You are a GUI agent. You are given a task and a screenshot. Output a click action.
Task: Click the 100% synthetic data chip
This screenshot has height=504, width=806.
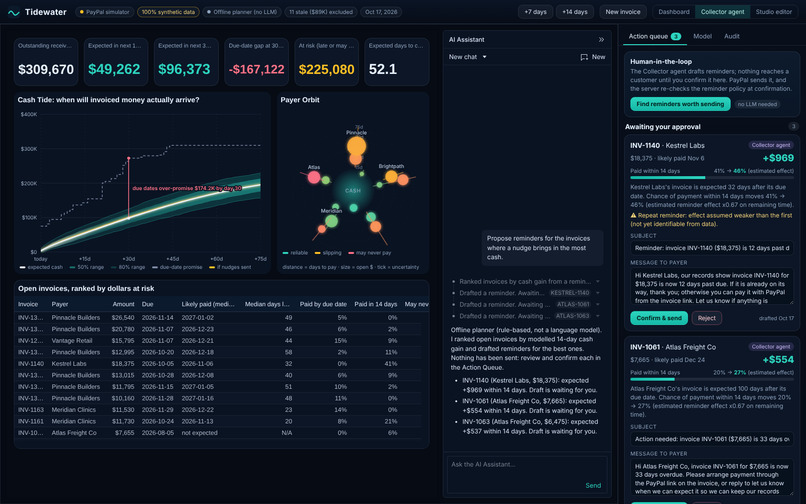pos(169,12)
